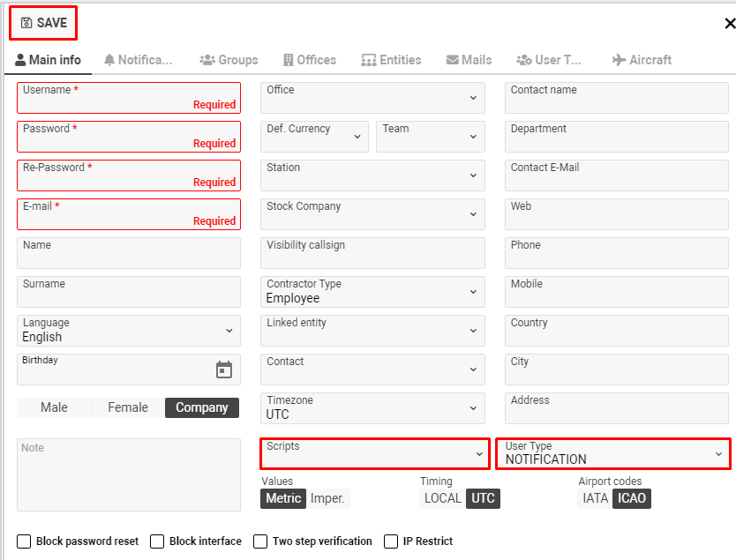Expand the Contractor Type dropdown
The image size is (736, 560).
475,292
